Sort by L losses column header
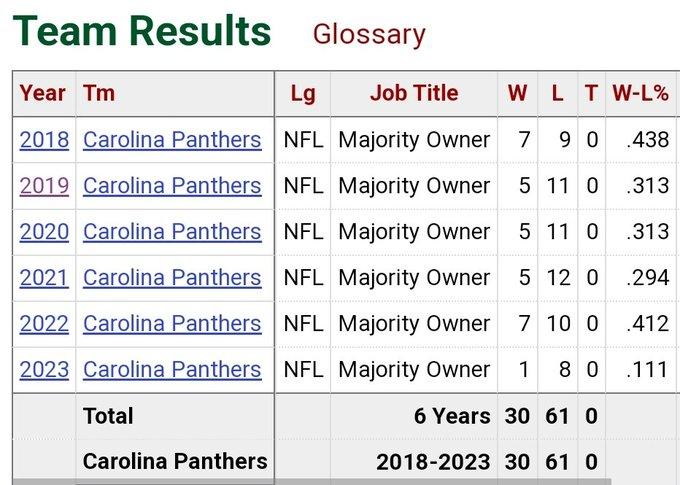This screenshot has width=680, height=485. pos(558,93)
